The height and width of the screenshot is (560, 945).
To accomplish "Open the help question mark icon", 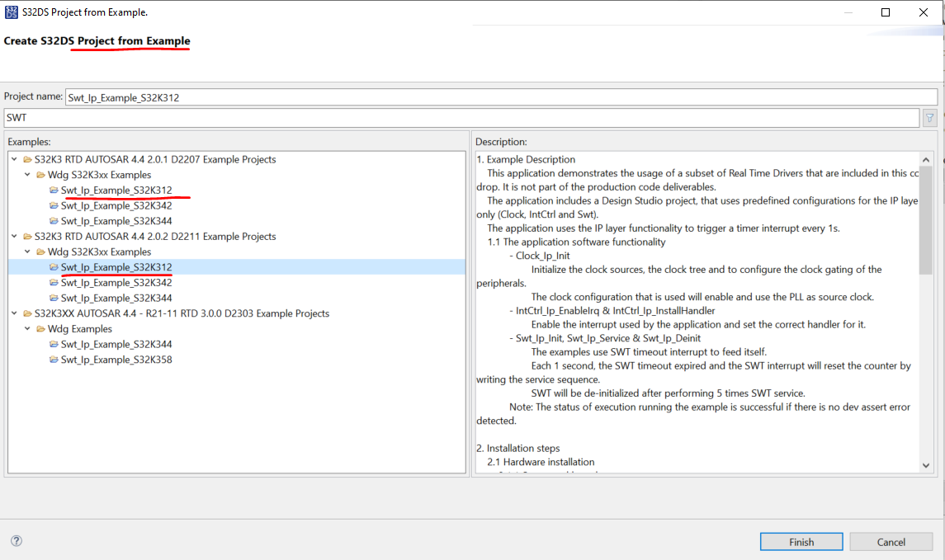I will pos(17,541).
